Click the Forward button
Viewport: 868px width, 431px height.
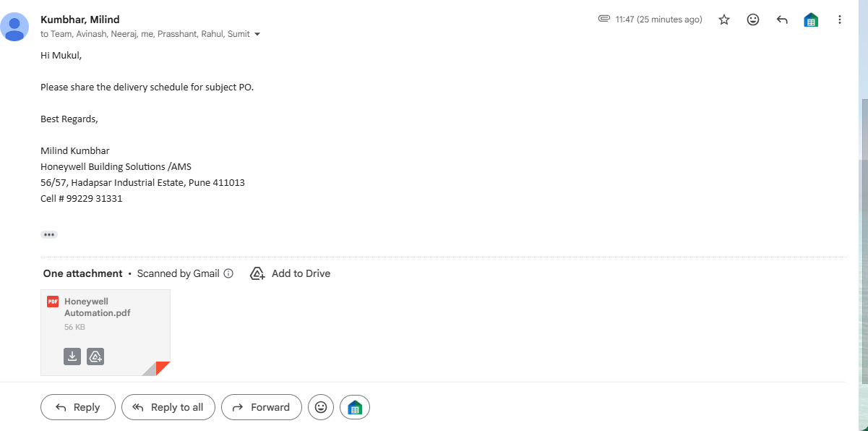point(262,407)
